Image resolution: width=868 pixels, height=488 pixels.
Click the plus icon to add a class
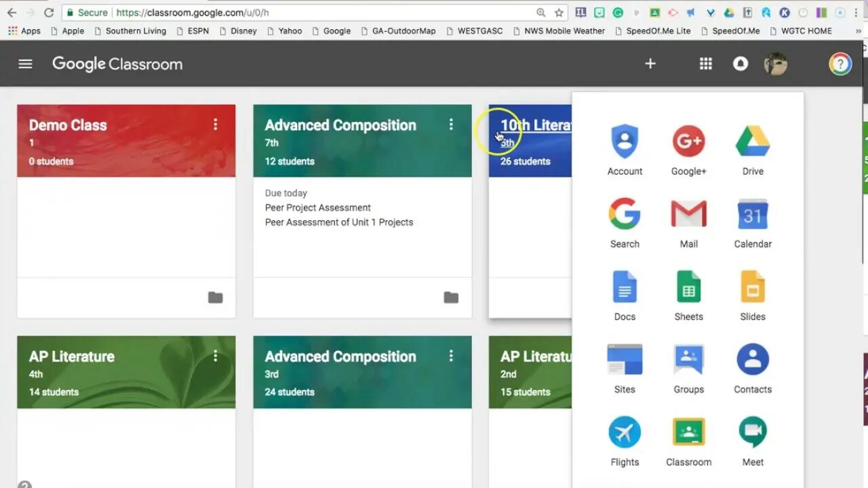click(650, 64)
